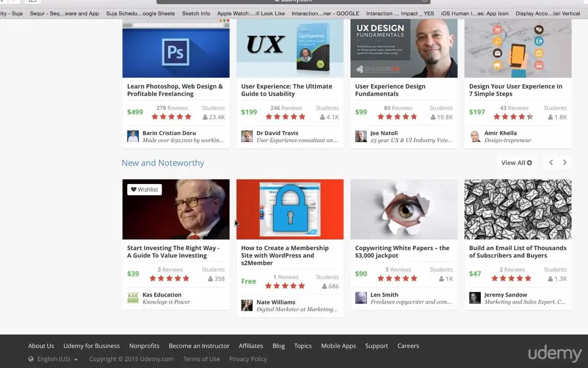View All New and Noteworthy courses

[x=517, y=163]
